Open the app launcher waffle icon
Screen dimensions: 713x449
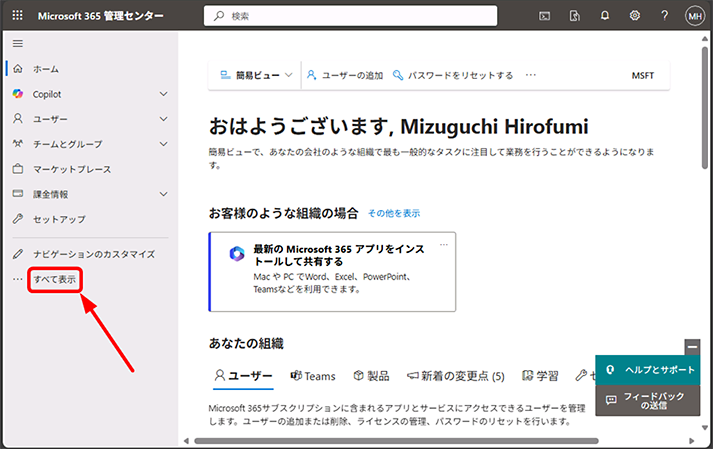tap(17, 15)
